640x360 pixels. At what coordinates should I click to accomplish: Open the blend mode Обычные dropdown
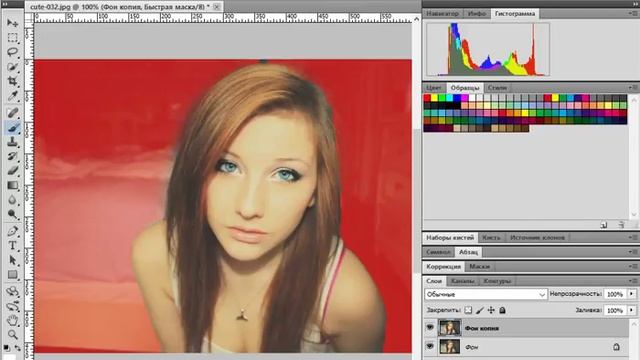point(485,294)
